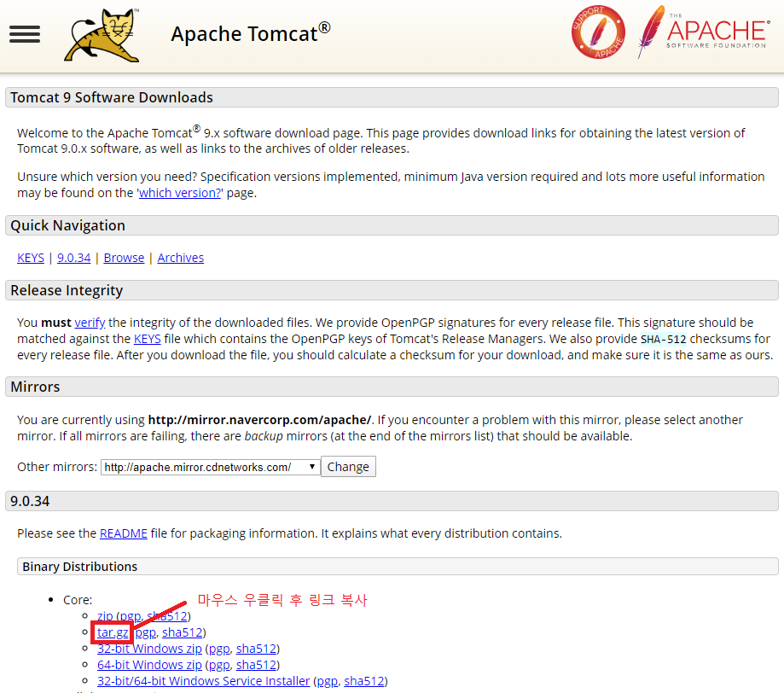Follow the 'verify' link under Release Integrity
Screen dimensions: 784x693
90,323
